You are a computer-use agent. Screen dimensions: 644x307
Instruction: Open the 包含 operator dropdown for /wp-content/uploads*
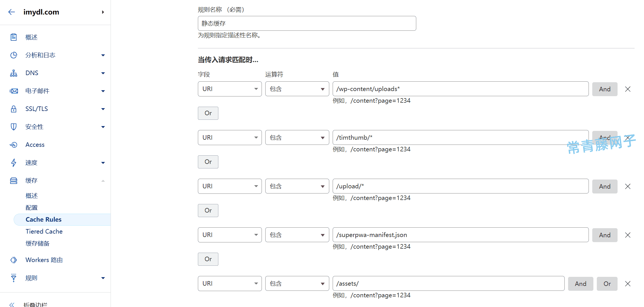click(297, 89)
